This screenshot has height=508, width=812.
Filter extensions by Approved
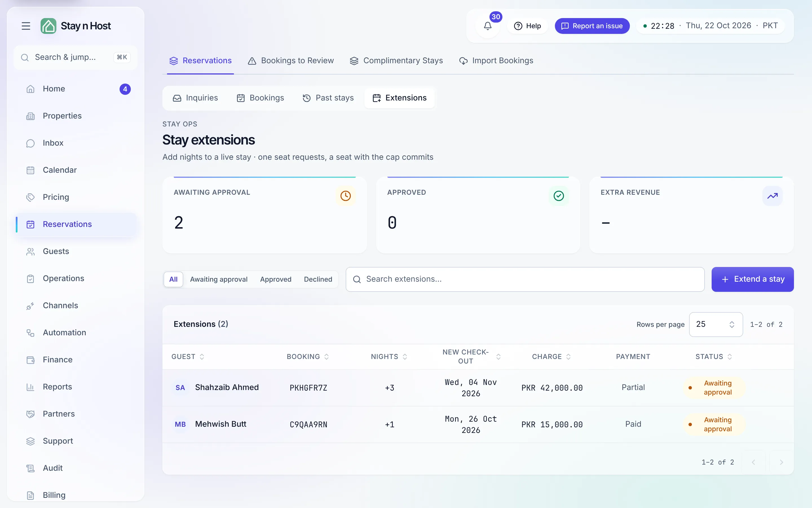tap(276, 279)
